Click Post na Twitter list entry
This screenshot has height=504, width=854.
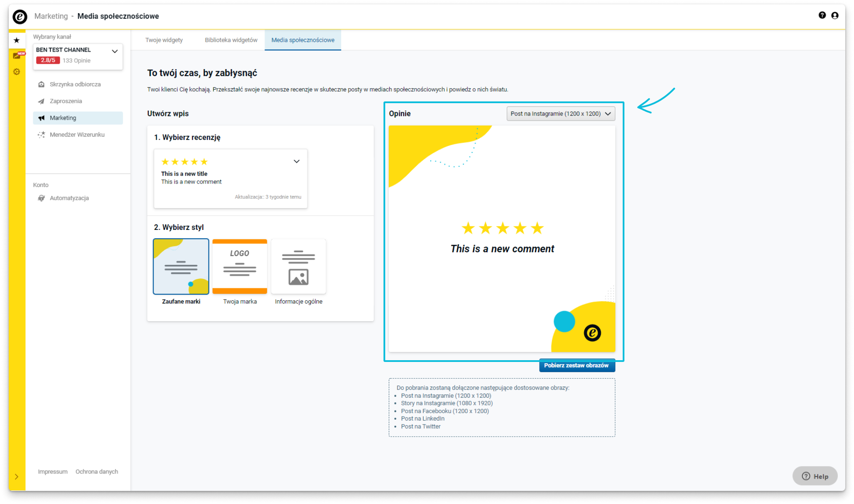pyautogui.click(x=421, y=427)
